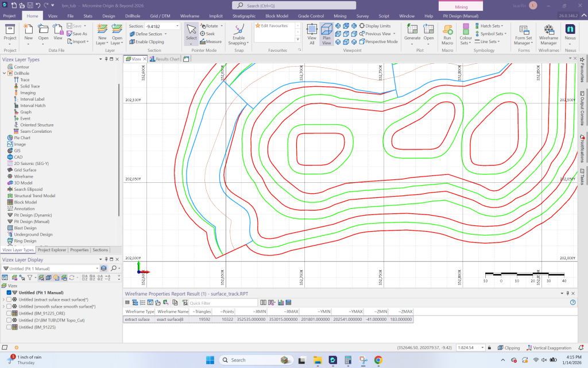Image resolution: width=588 pixels, height=368 pixels.
Task: Check the DTM Topo_Cut layer checkbox
Action: click(9, 320)
